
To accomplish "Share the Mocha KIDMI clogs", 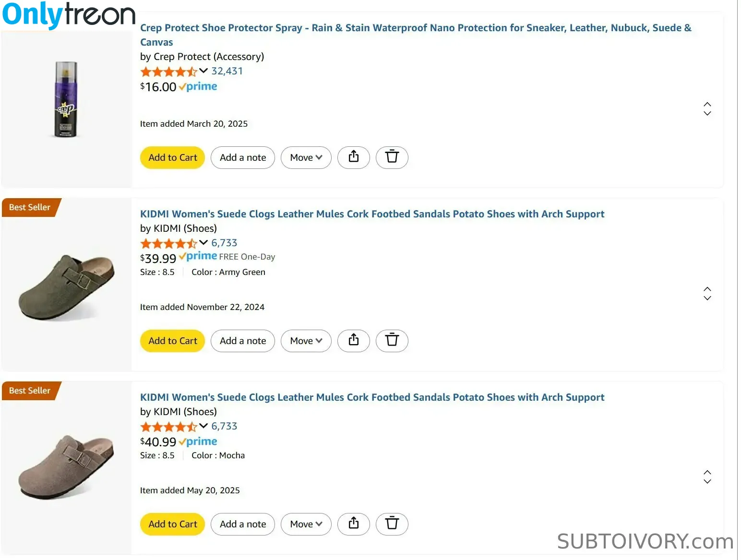I will coord(354,524).
